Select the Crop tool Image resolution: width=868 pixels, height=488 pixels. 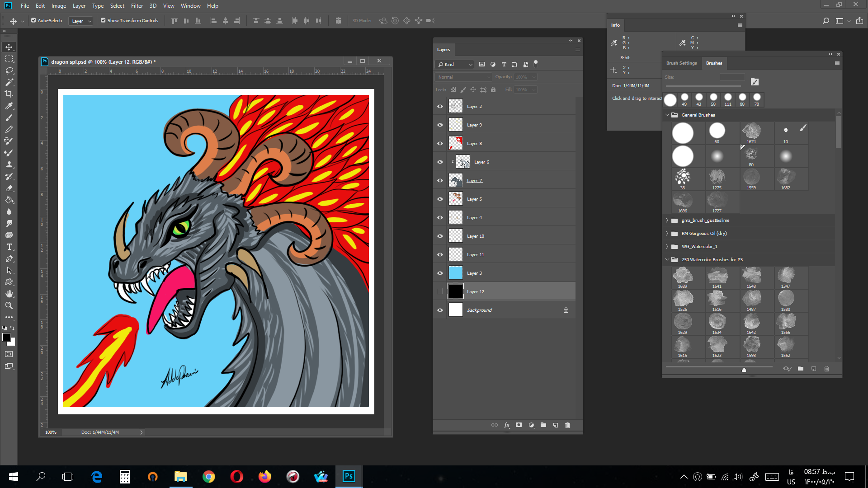coord(9,94)
